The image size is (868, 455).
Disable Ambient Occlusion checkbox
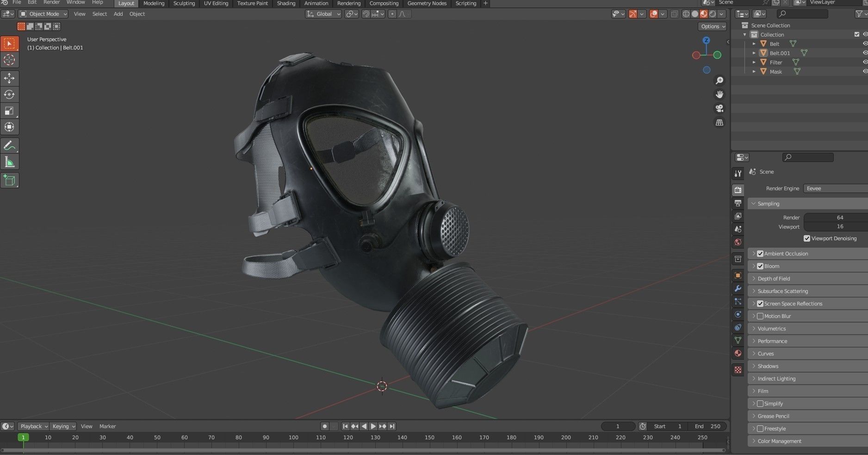(x=760, y=254)
